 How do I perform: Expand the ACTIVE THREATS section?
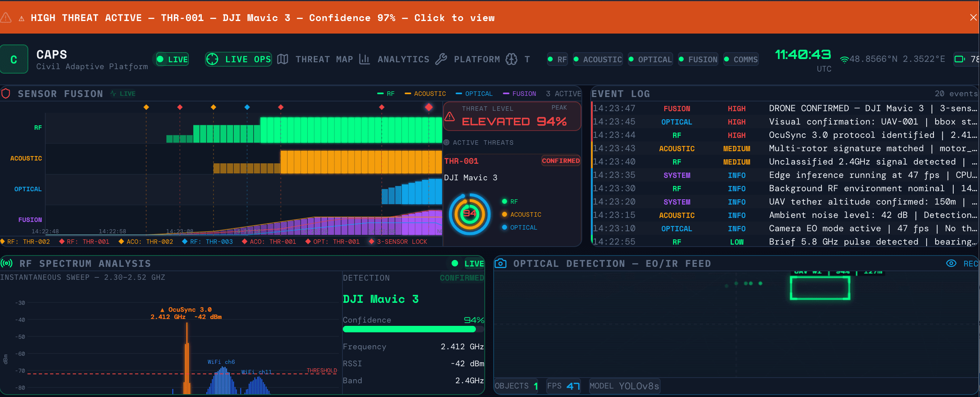479,142
